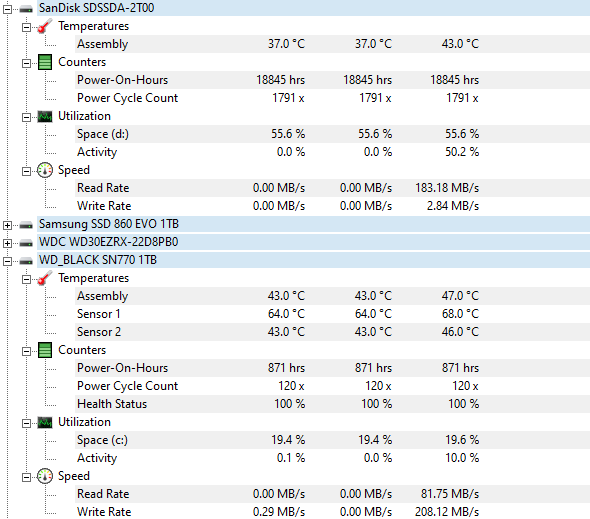Click the 81.75 MB/s read rate value
This screenshot has height=519, width=590.
pyautogui.click(x=450, y=494)
